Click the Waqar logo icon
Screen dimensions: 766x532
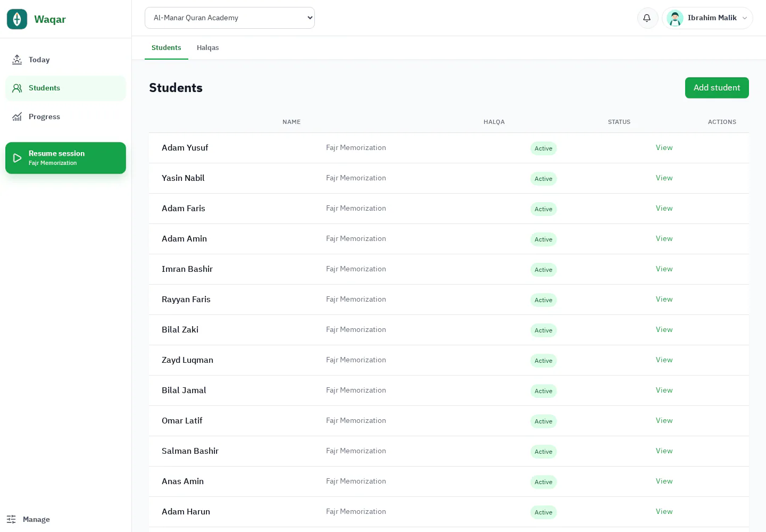tap(17, 19)
